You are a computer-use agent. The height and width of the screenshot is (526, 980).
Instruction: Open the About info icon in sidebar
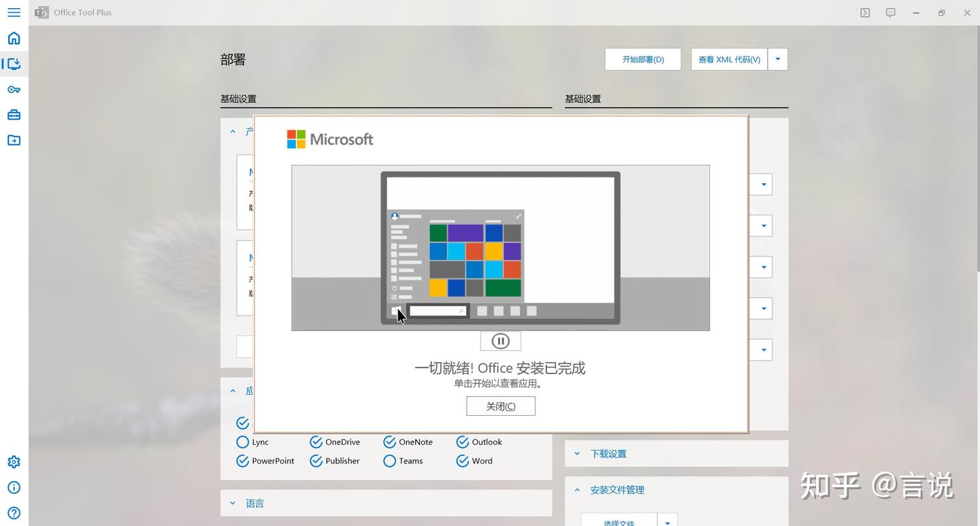pos(14,487)
